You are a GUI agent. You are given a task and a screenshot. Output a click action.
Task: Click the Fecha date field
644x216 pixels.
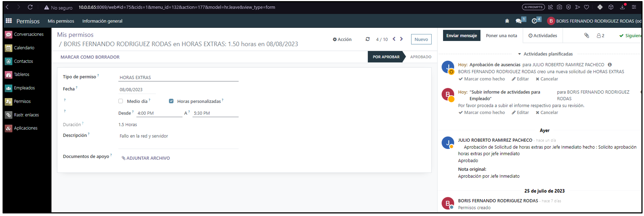(136, 89)
